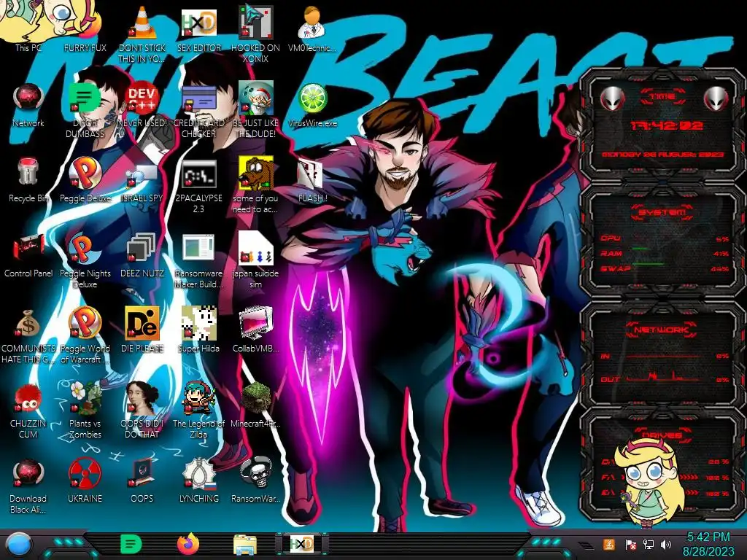Launch Firefox from the taskbar
The image size is (747, 560).
pyautogui.click(x=188, y=544)
